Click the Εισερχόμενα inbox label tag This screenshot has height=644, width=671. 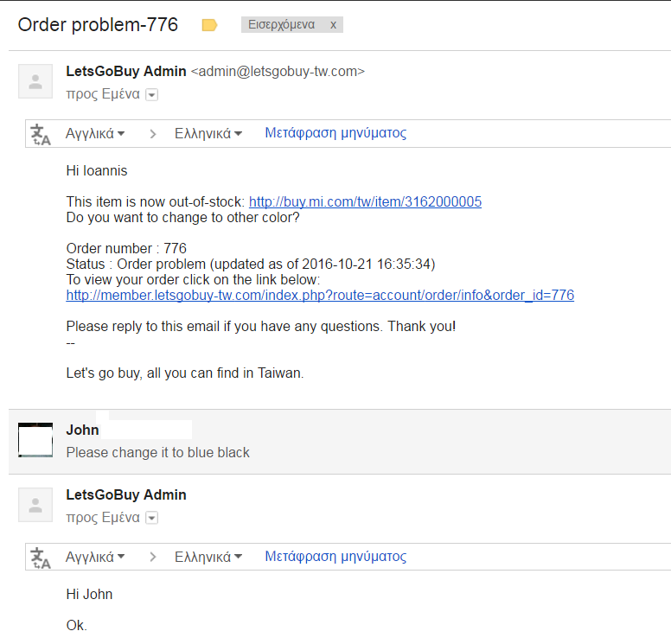(281, 25)
